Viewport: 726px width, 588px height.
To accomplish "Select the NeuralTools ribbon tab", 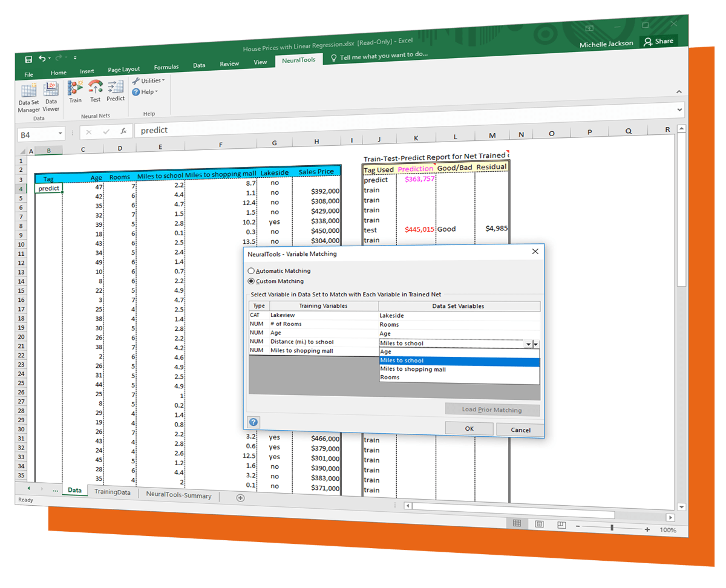I will click(298, 60).
